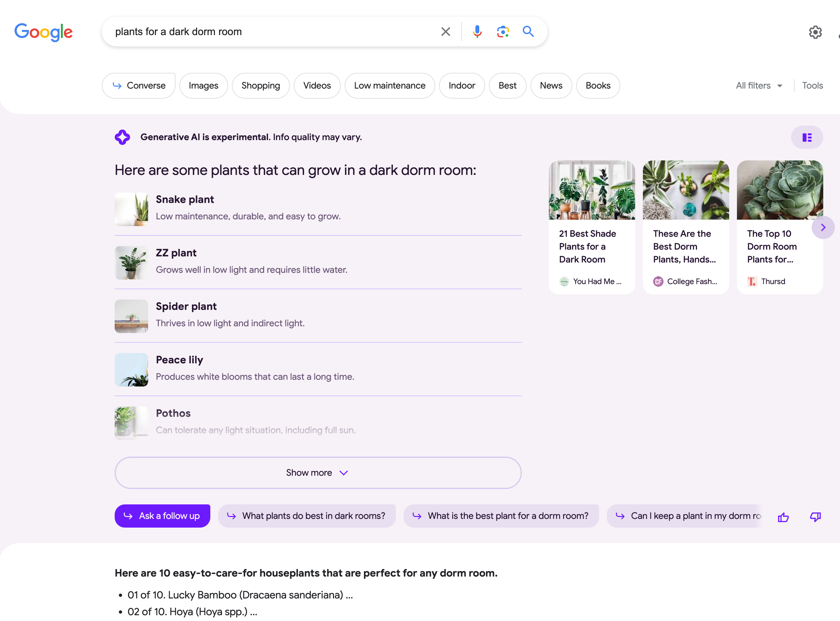Toggle the AI overview layout icon
The height and width of the screenshot is (621, 840).
pyautogui.click(x=807, y=137)
